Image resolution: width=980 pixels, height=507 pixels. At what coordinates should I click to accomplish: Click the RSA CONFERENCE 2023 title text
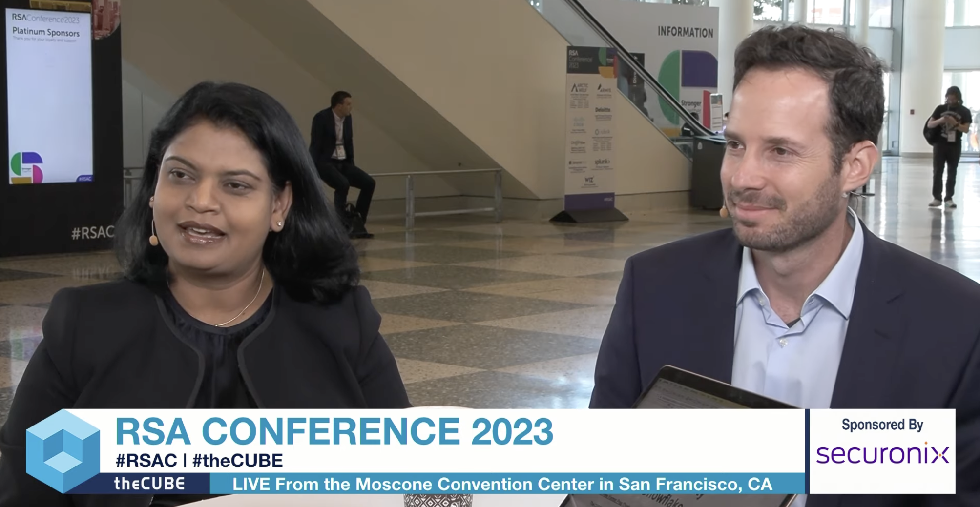tap(334, 432)
